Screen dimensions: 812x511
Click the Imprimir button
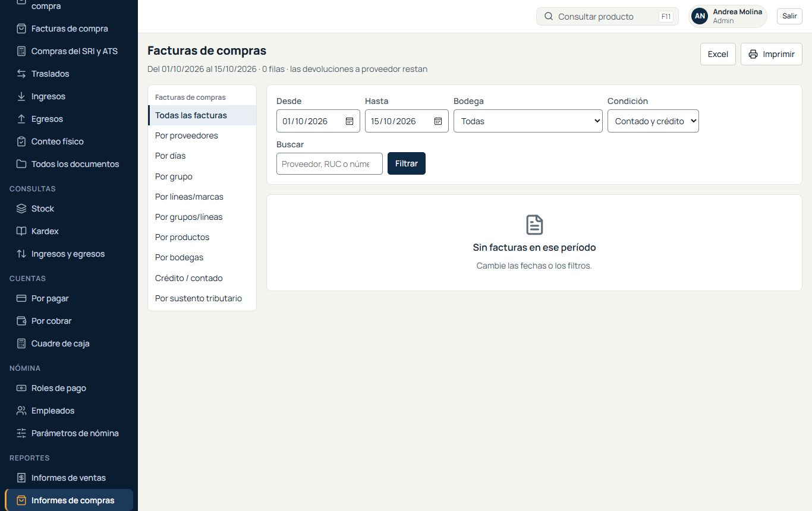coord(772,54)
